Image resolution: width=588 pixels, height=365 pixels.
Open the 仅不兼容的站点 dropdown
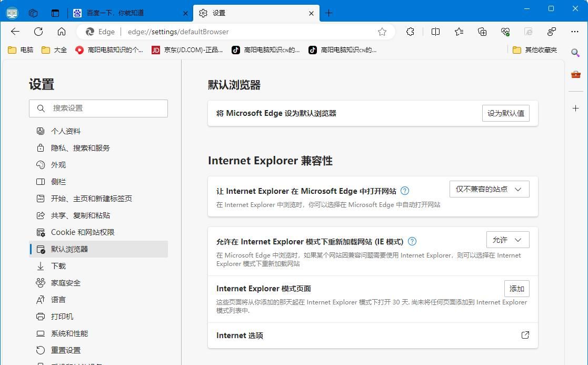(x=489, y=189)
